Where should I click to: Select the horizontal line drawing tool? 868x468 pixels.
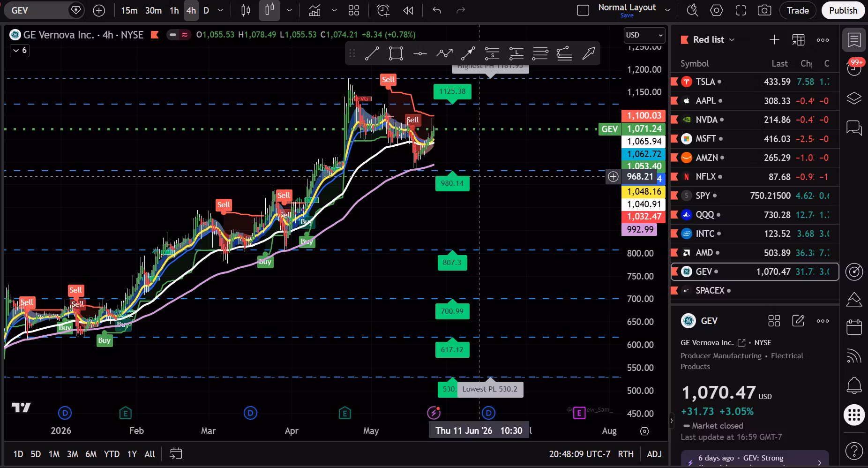click(x=420, y=53)
